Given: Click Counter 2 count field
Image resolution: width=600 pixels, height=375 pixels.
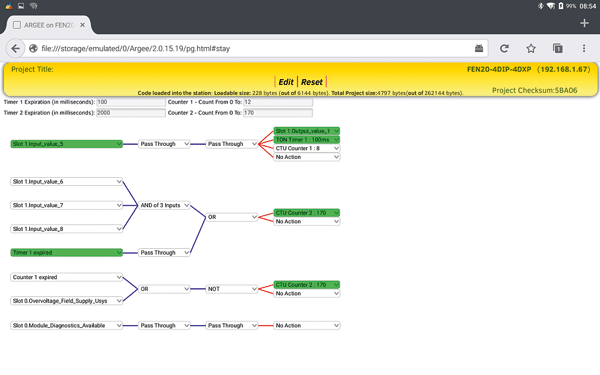Looking at the screenshot, I should (x=278, y=113).
